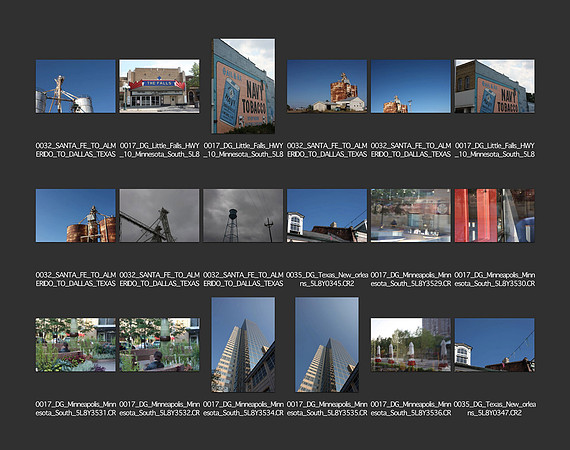Click file name under The Falls theater photo
The image size is (570, 450).
(159, 150)
